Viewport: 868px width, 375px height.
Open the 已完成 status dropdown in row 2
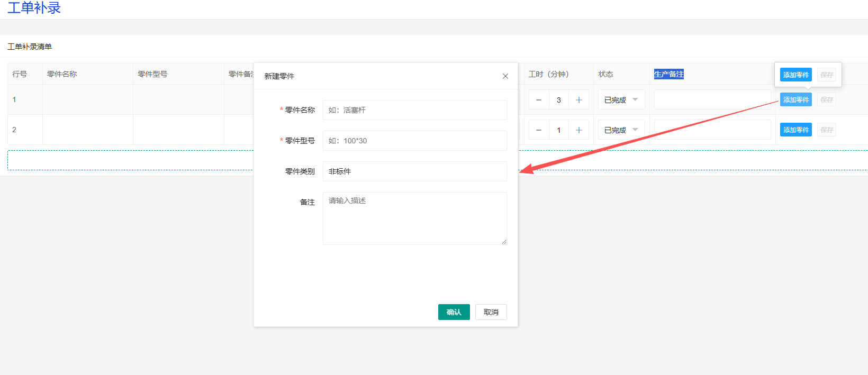pos(621,130)
